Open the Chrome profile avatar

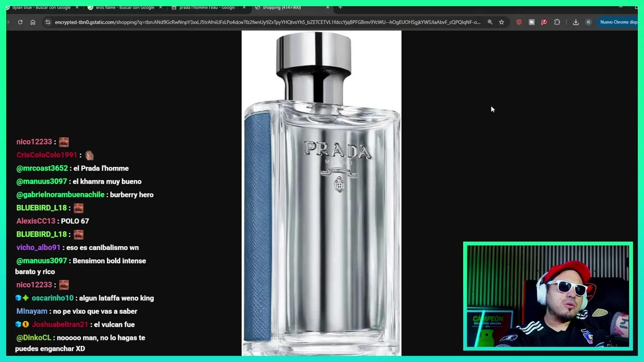588,22
